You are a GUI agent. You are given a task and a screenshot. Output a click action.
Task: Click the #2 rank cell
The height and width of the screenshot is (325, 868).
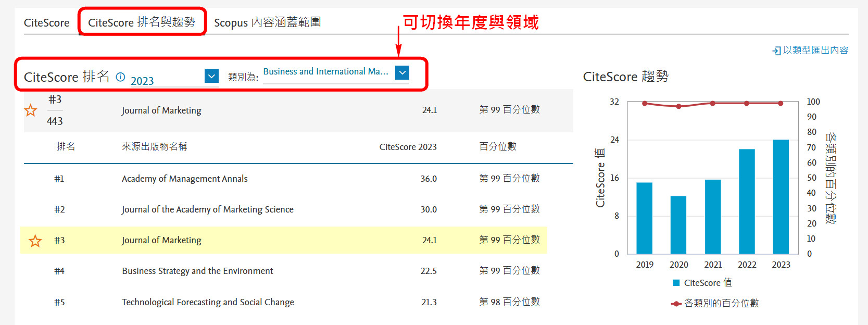(59, 209)
